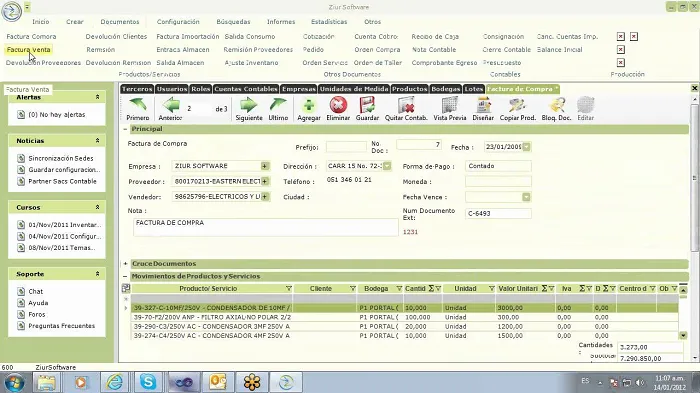The width and height of the screenshot is (700, 393).
Task: Click the Quitar Contab. icon
Action: [x=406, y=105]
